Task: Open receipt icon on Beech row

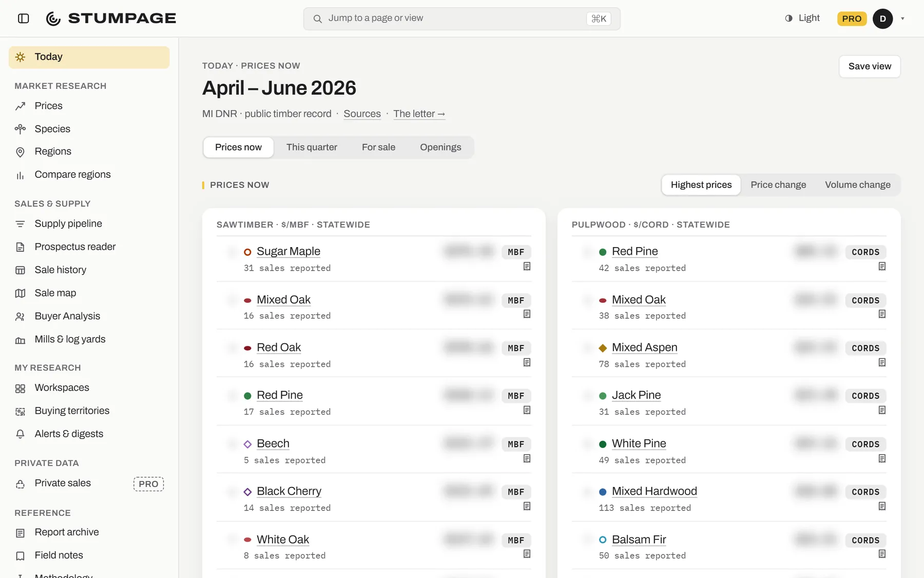Action: 527,458
